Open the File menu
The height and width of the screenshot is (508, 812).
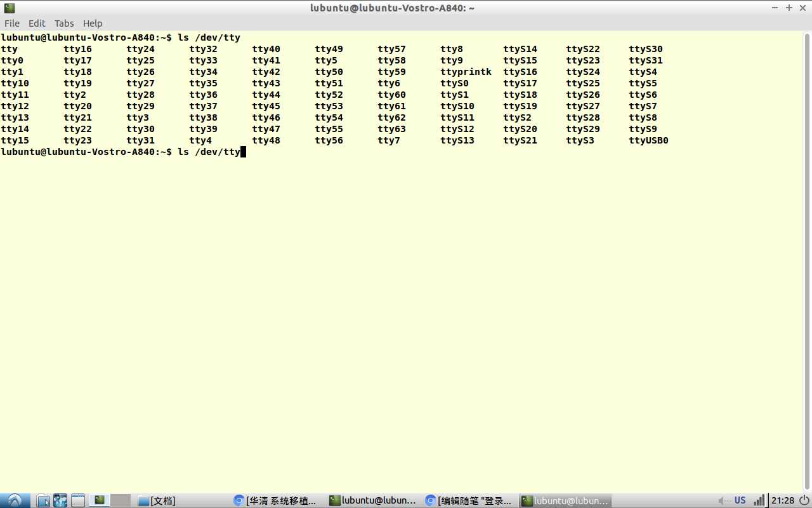coord(12,23)
